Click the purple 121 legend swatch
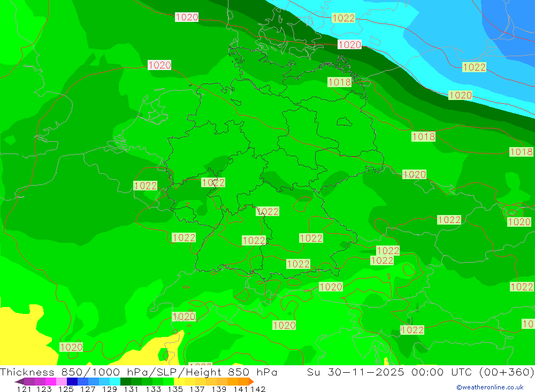The height and width of the screenshot is (392, 535). (x=29, y=381)
